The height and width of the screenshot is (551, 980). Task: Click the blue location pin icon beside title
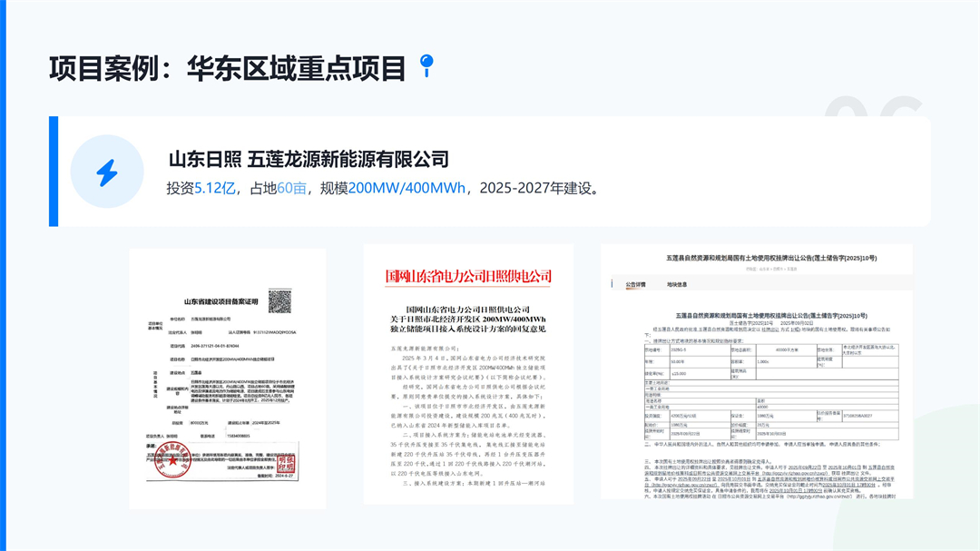tap(426, 64)
